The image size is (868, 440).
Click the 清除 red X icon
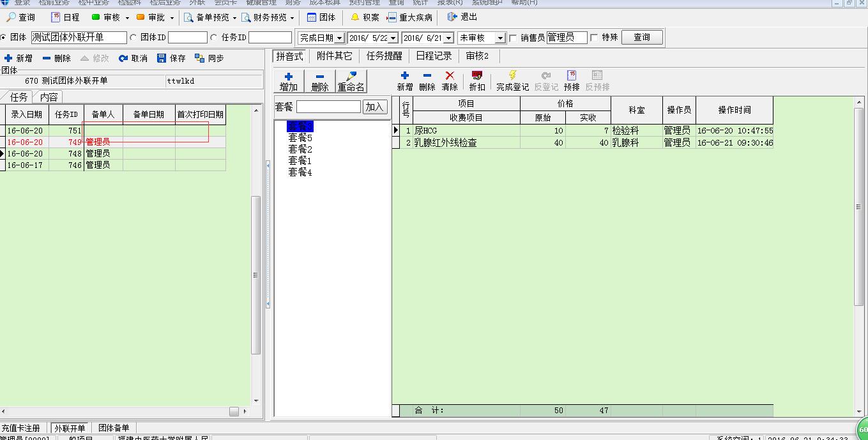coord(450,75)
